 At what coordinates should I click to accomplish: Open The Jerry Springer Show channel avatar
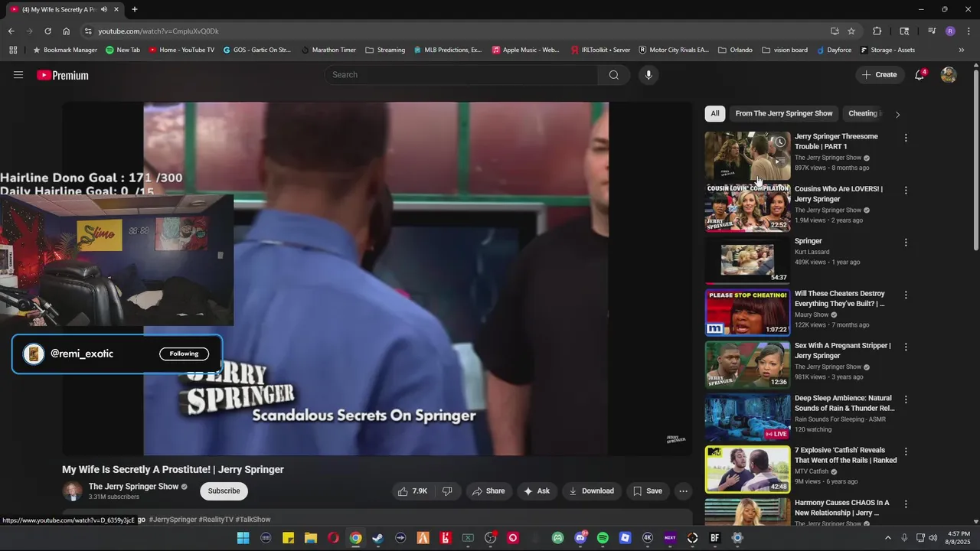[x=72, y=491]
